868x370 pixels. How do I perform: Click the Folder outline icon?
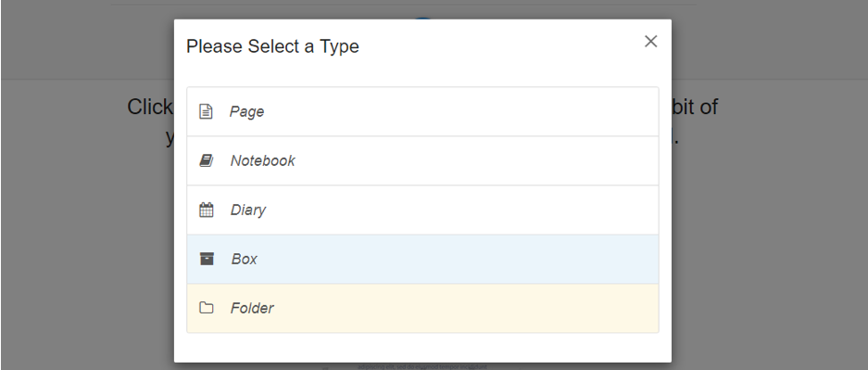point(206,308)
